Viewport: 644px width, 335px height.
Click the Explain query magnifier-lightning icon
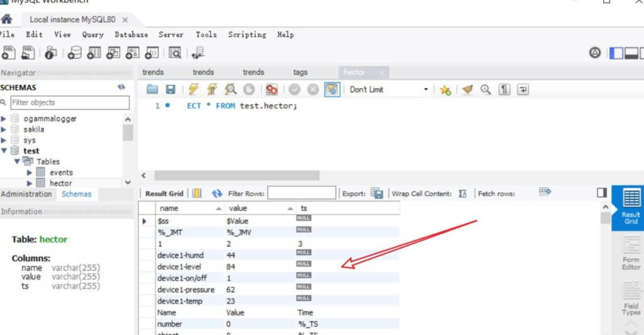tap(231, 89)
